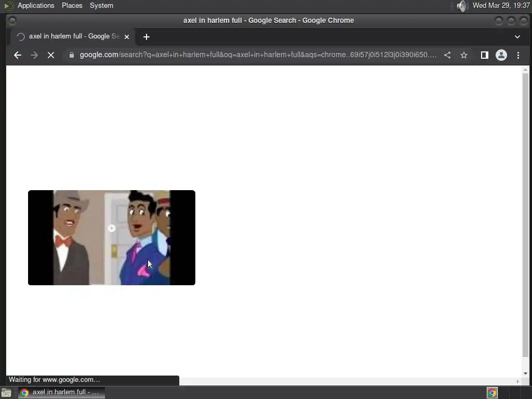Open the Chrome side panel
The image size is (532, 399).
485,55
